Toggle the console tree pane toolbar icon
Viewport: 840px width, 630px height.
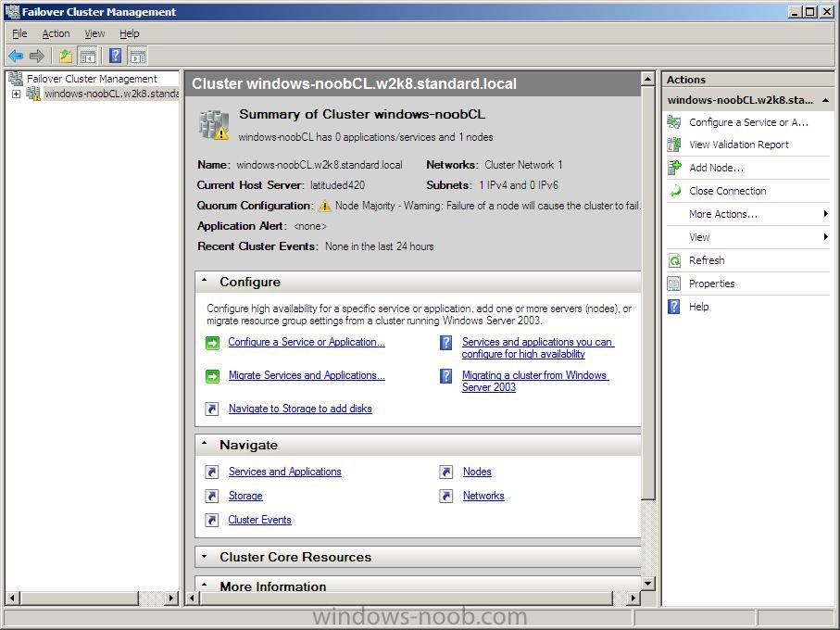(87, 56)
